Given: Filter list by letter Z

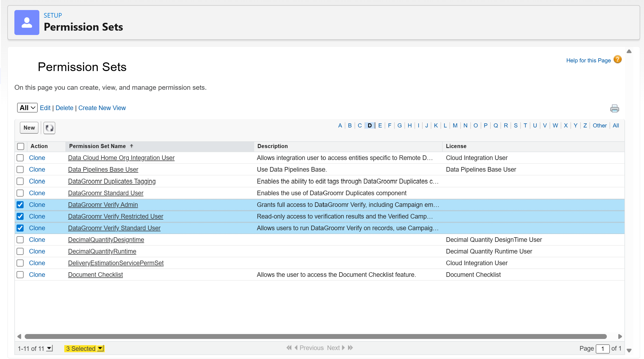Looking at the screenshot, I should tap(585, 126).
